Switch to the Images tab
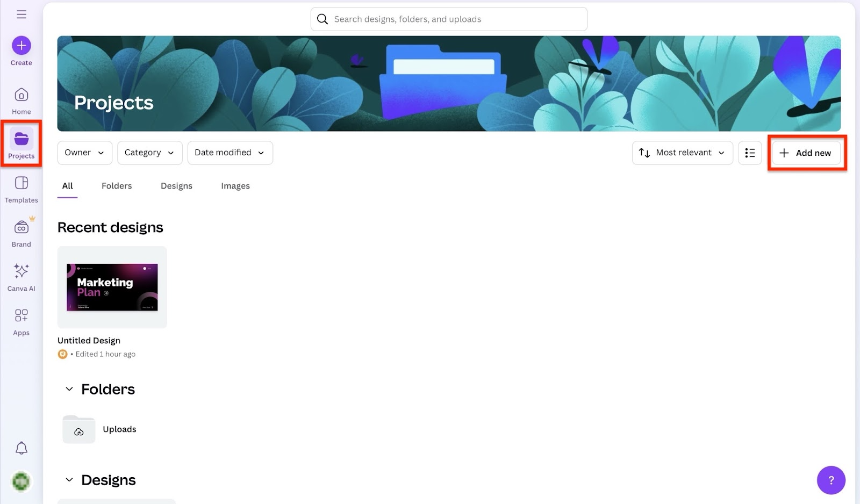The width and height of the screenshot is (860, 504). [235, 186]
